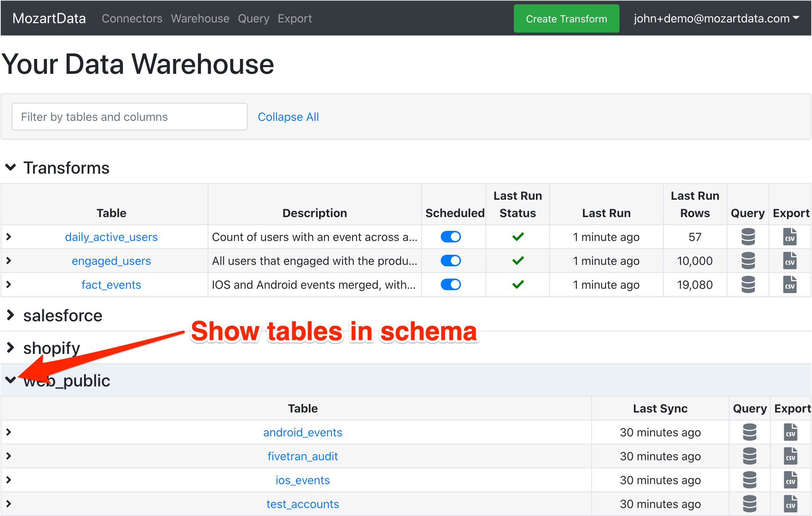Collapse the Transforms section
The height and width of the screenshot is (516, 812).
(10, 168)
